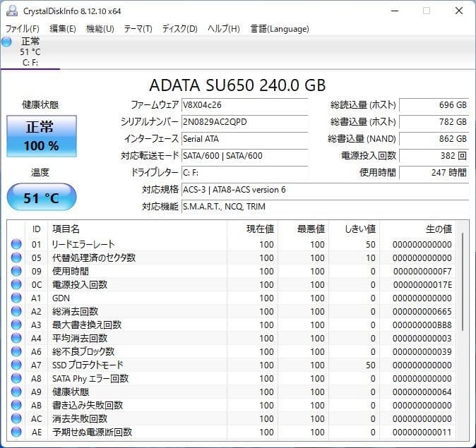Click the status orb for row AE 予期せぬ電源断回数
This screenshot has height=448, width=476.
coord(16,432)
